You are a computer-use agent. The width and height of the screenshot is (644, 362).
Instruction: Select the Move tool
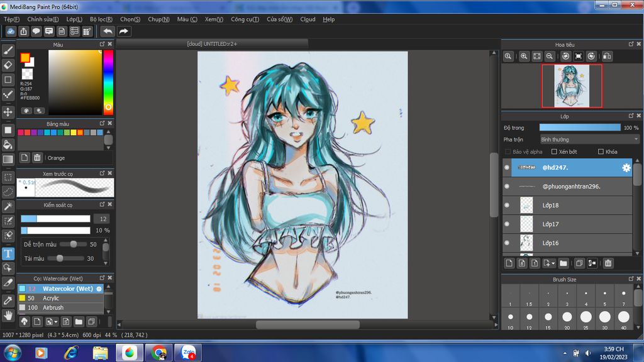tap(8, 112)
